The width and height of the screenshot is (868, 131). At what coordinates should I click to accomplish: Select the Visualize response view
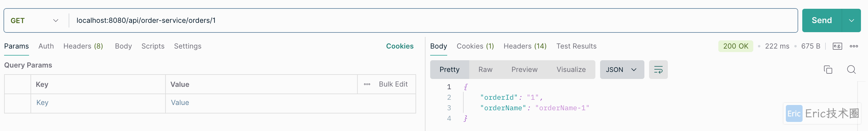point(571,70)
